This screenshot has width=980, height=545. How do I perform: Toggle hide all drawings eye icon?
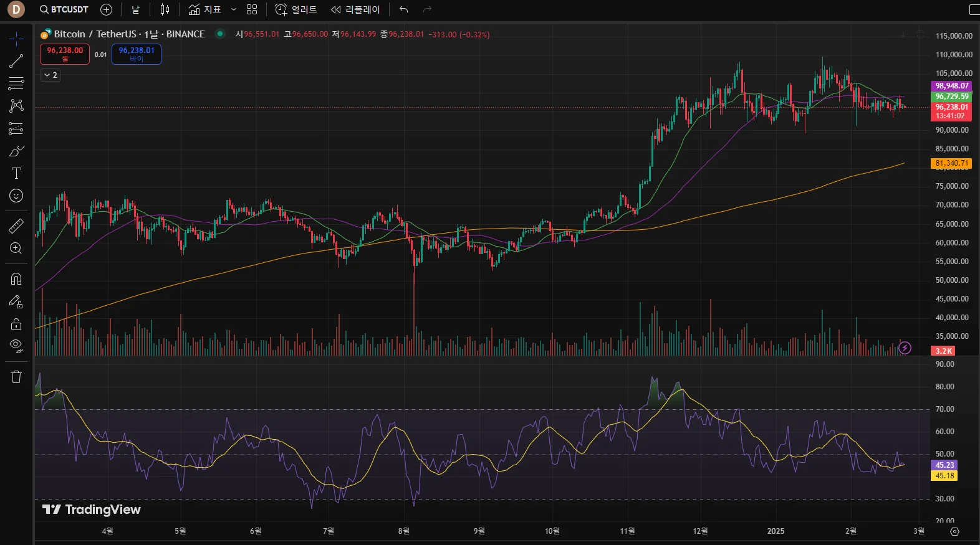[x=16, y=346]
